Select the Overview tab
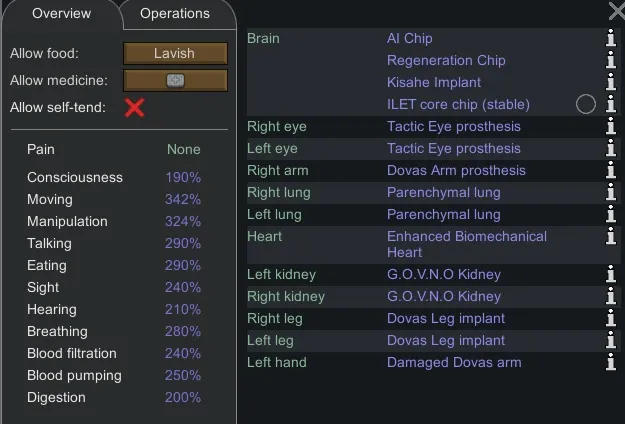The width and height of the screenshot is (625, 424). [x=61, y=14]
